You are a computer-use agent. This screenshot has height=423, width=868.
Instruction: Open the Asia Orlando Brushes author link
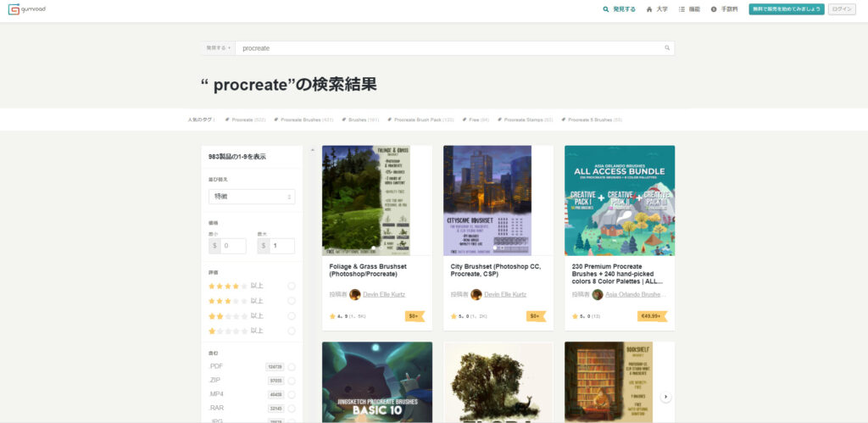tap(636, 294)
